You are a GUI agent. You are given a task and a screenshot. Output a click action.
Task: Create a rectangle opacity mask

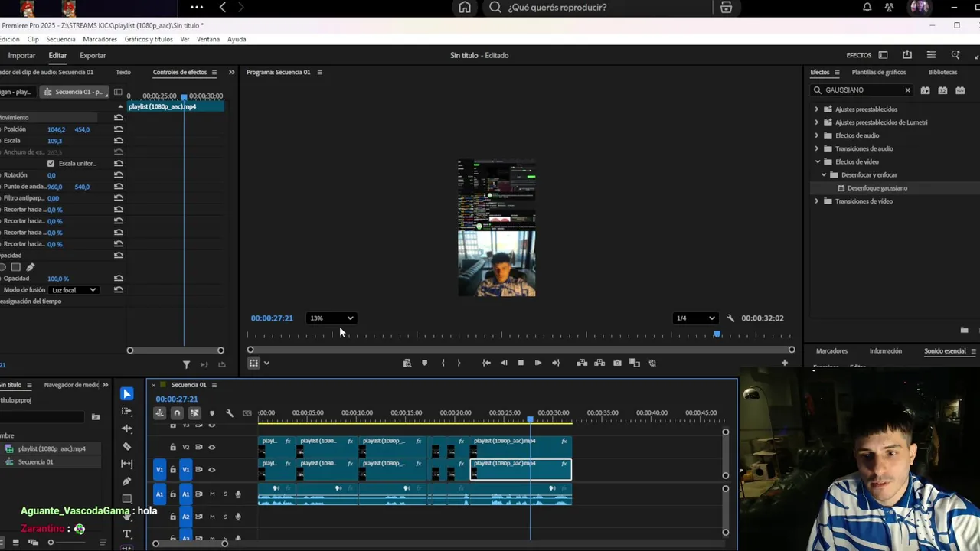[15, 267]
